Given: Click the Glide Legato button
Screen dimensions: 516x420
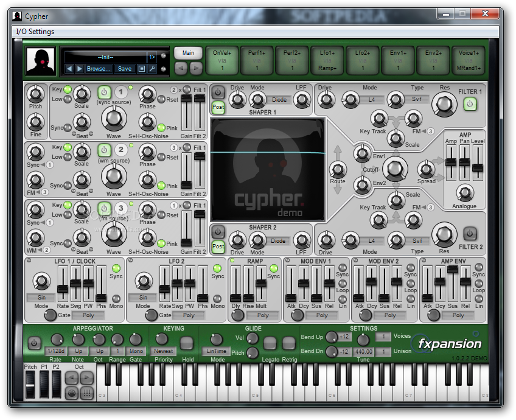Looking at the screenshot, I should pyautogui.click(x=270, y=343).
